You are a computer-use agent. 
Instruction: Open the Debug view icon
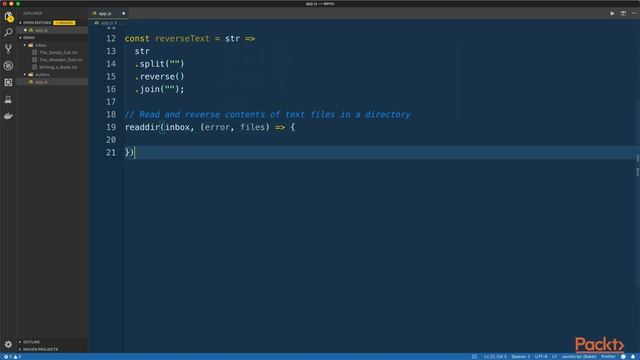8,66
